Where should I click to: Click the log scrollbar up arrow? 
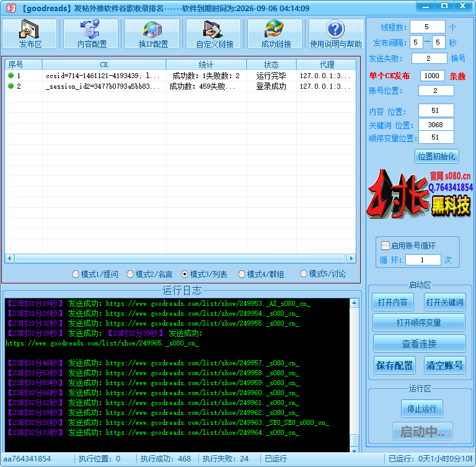click(x=354, y=303)
